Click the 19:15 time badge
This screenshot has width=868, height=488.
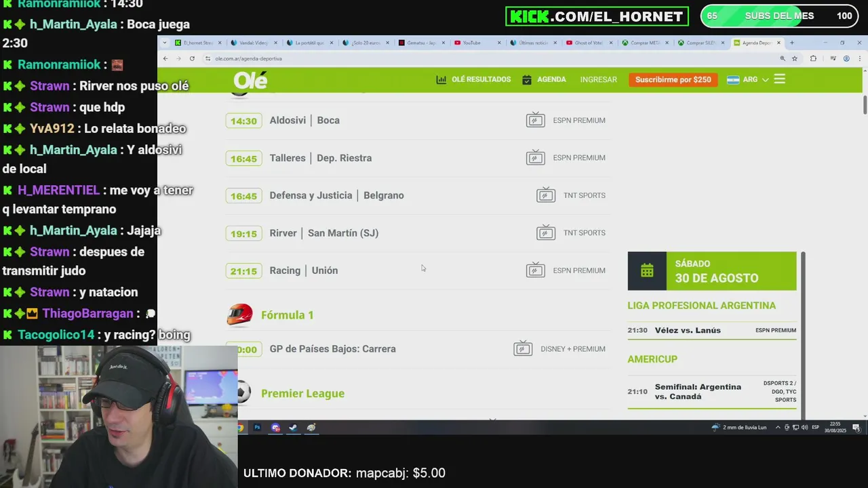[243, 233]
